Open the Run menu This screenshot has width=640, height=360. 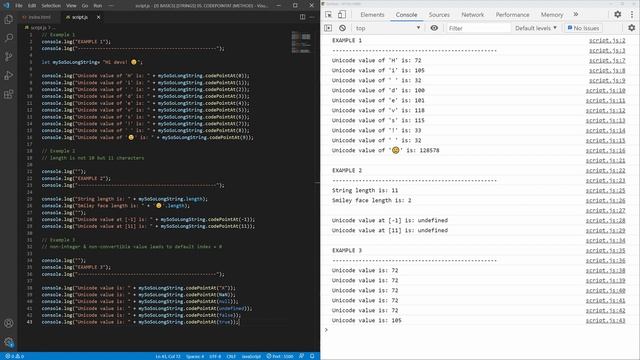pyautogui.click(x=98, y=6)
